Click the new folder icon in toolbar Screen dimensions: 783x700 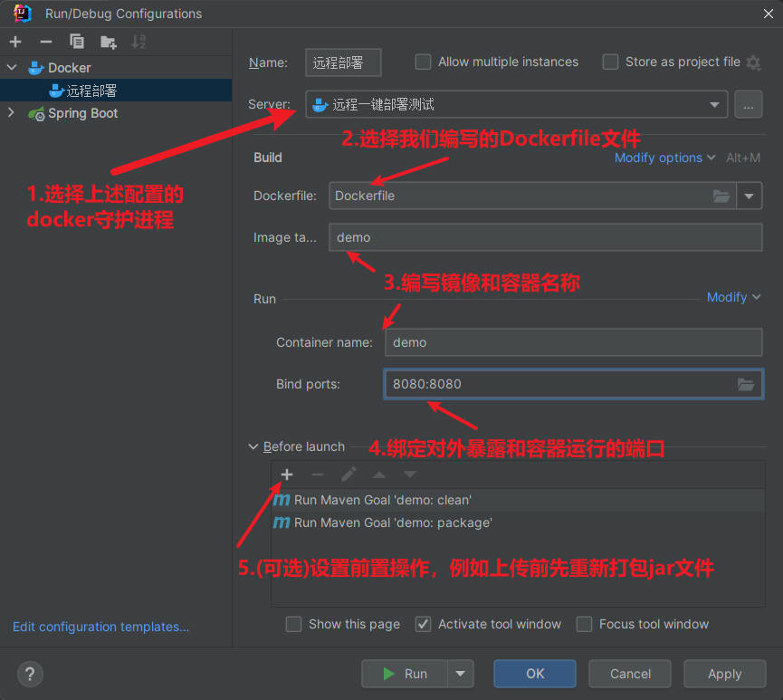pos(108,42)
